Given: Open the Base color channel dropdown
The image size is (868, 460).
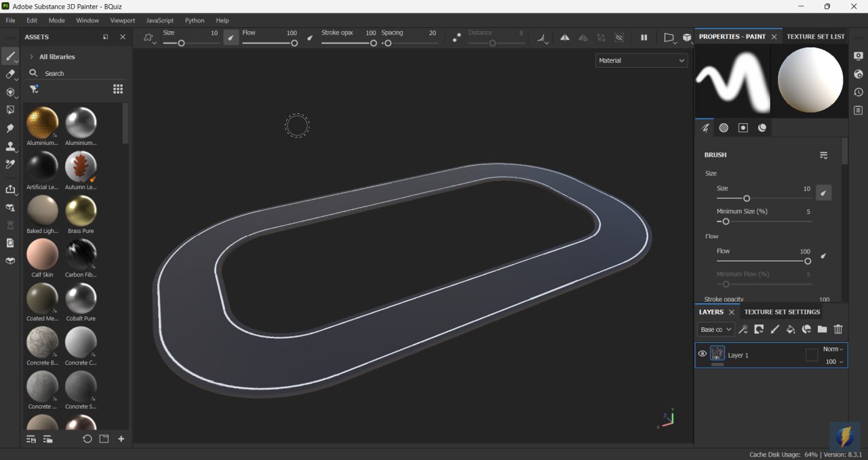Looking at the screenshot, I should tap(716, 329).
